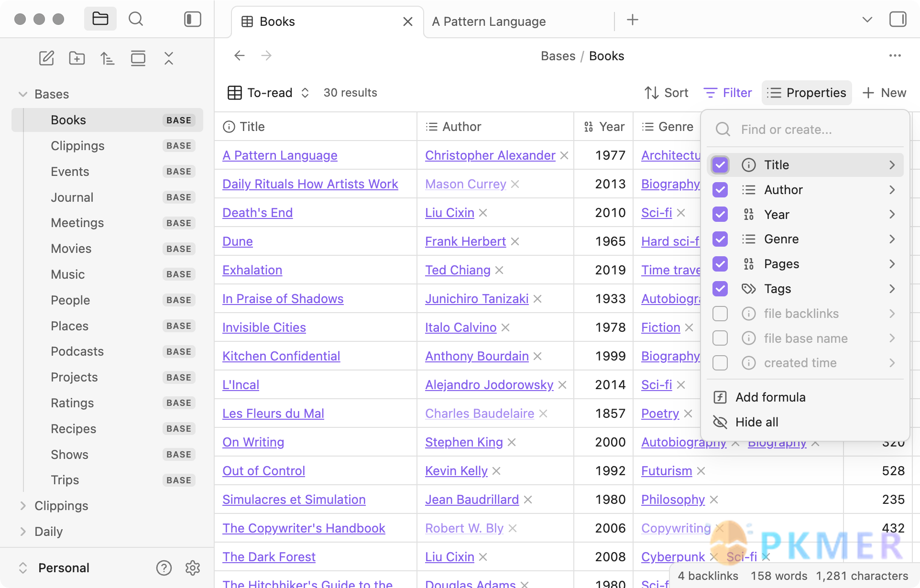The height and width of the screenshot is (588, 920).
Task: Click the help question mark icon
Action: pyautogui.click(x=164, y=568)
